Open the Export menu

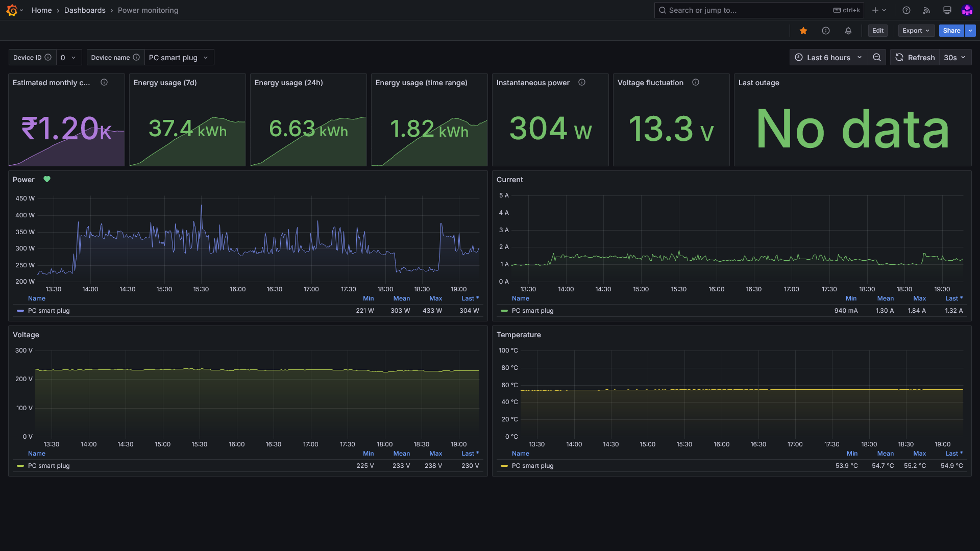(916, 31)
